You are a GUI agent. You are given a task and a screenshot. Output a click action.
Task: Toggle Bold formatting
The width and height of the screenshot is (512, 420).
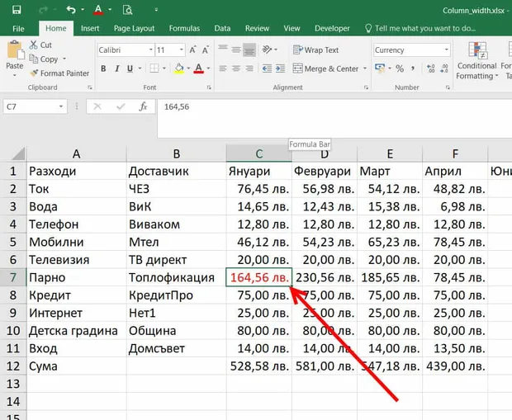point(103,68)
